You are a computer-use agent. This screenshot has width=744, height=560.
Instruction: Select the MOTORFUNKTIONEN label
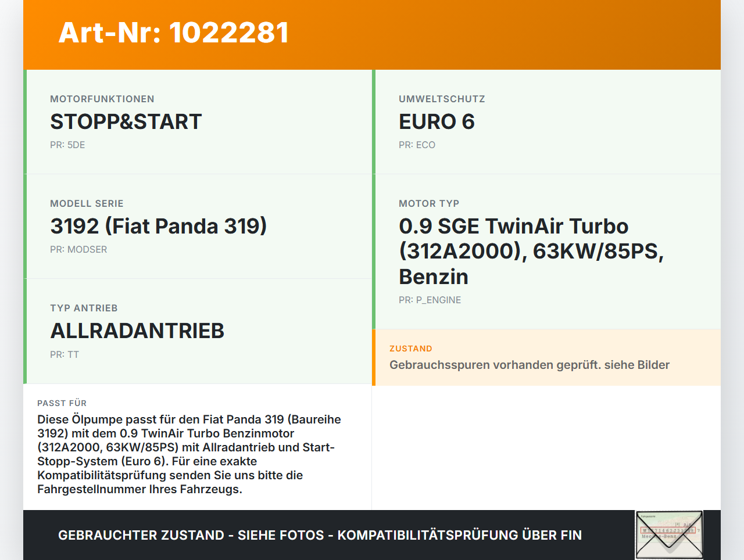tap(102, 99)
